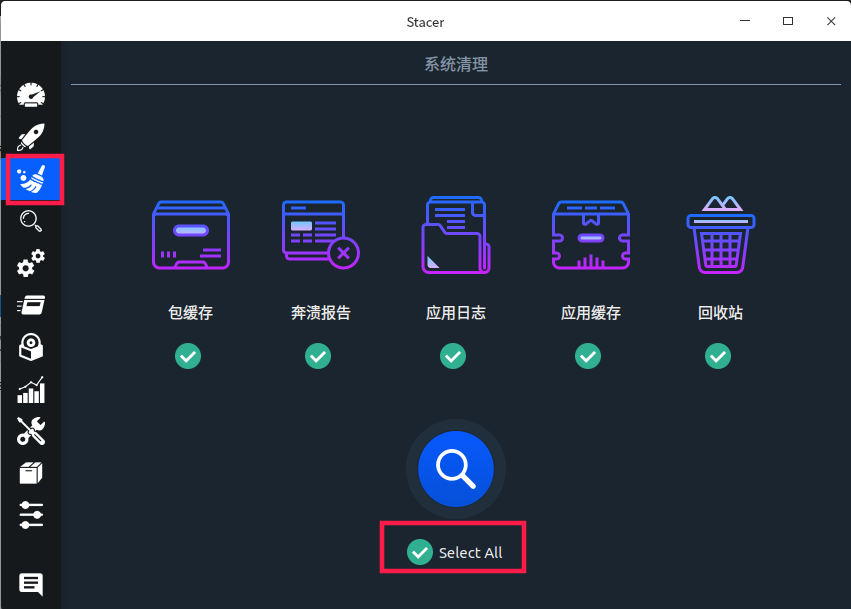Click the 回收站 trash basket icon
Viewport: 851px width, 609px height.
coord(721,234)
